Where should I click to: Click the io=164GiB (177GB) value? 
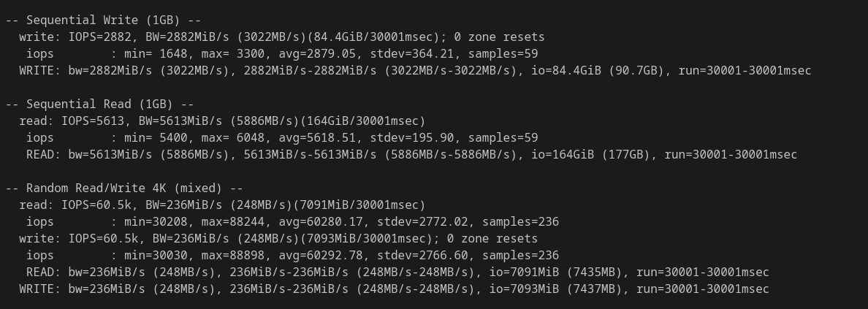[590, 155]
